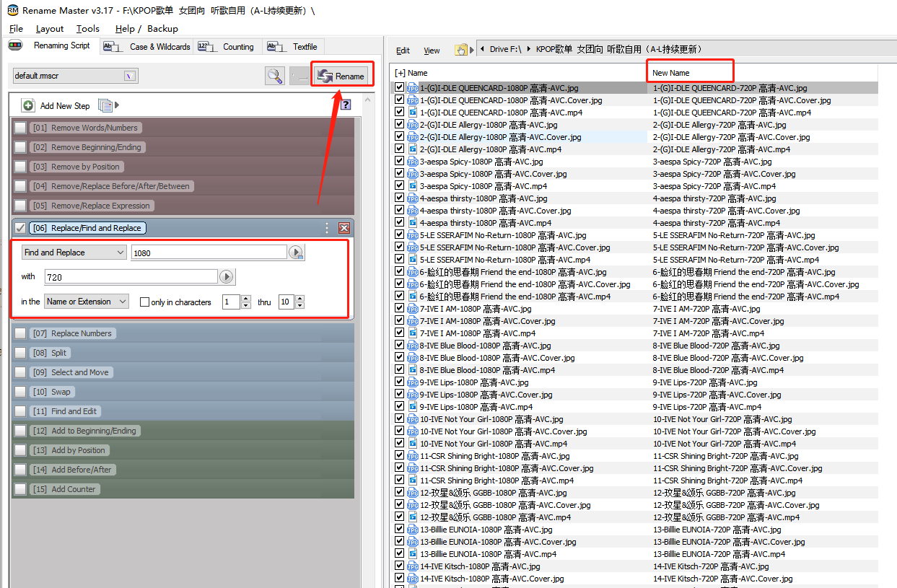Click the script steps list icon
The width and height of the screenshot is (897, 588).
click(106, 105)
